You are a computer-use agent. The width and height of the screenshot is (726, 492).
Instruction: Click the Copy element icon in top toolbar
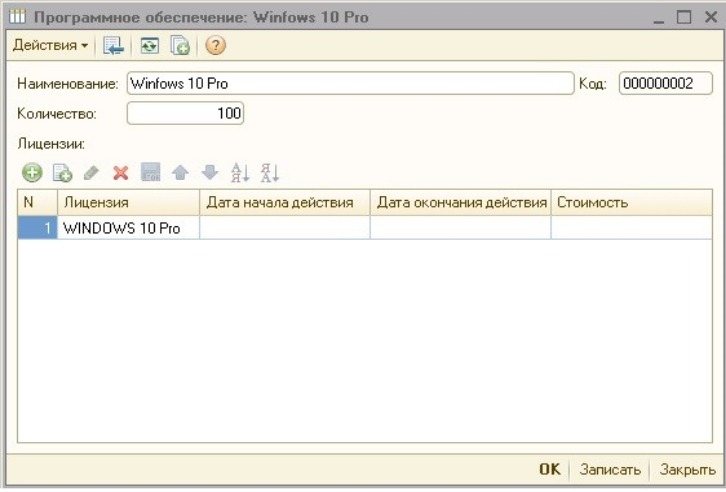(180, 46)
